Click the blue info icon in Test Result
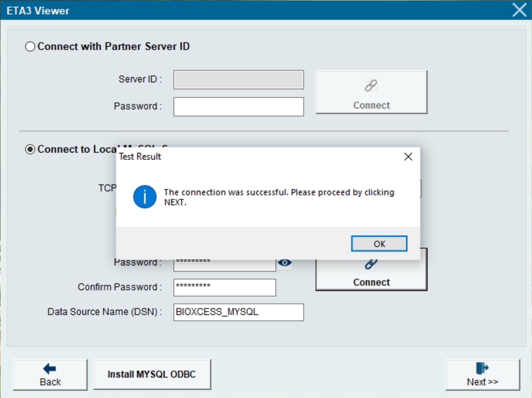This screenshot has height=398, width=532. tap(145, 197)
